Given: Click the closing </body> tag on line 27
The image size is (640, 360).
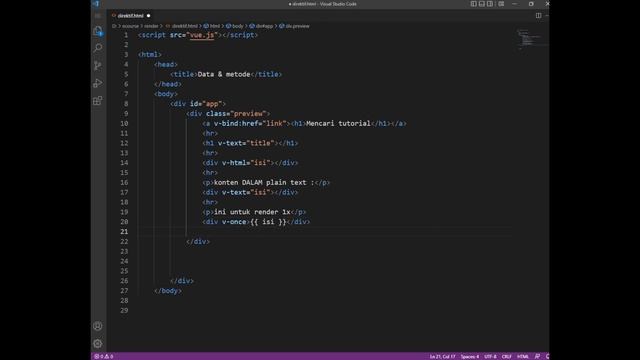Looking at the screenshot, I should pos(168,291).
